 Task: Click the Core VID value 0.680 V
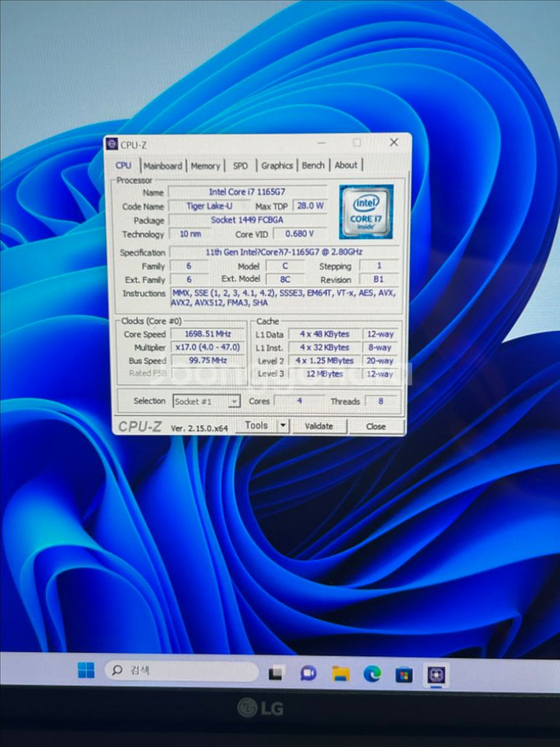click(299, 233)
